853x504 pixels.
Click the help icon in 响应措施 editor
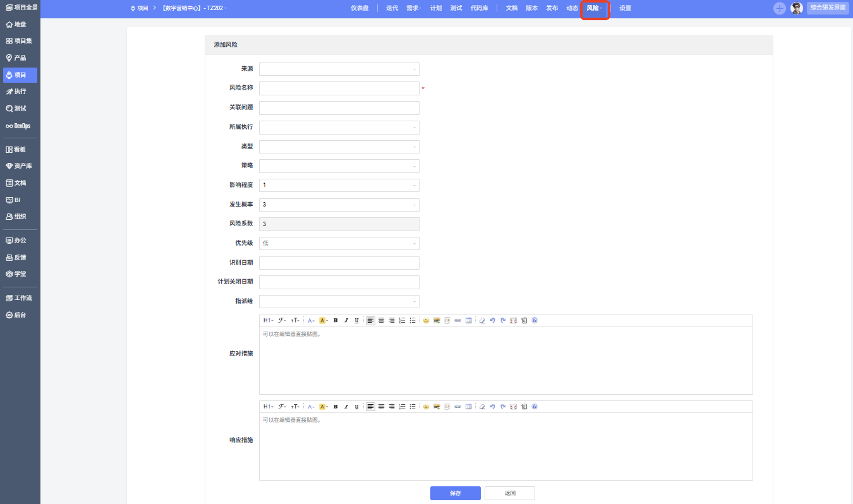pos(535,406)
